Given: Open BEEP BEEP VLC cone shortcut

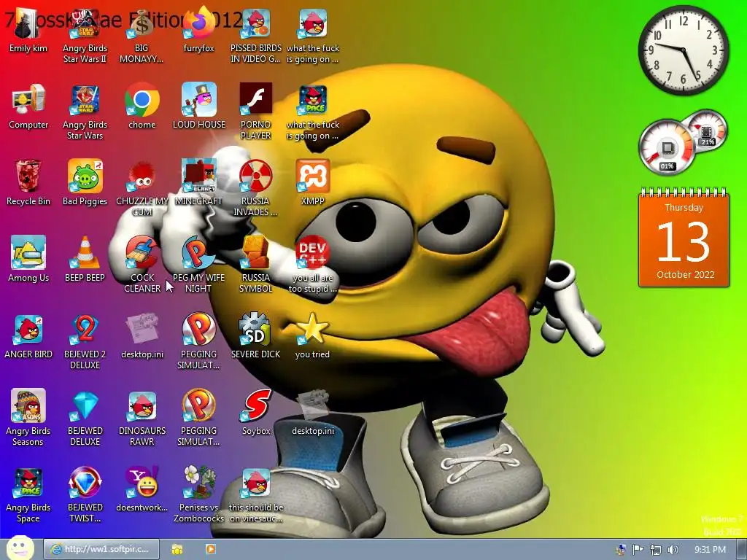Looking at the screenshot, I should (x=85, y=260).
